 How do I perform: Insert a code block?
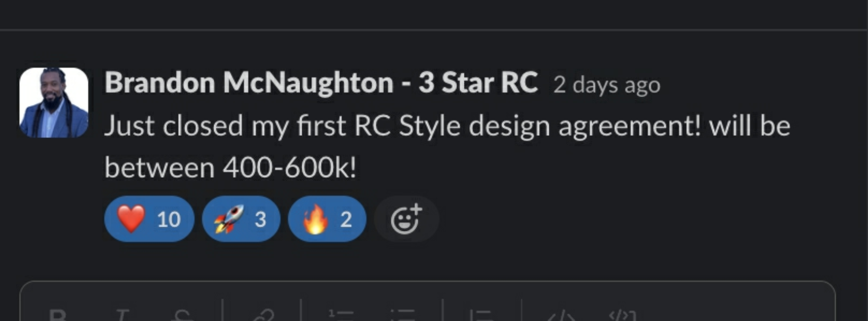click(624, 315)
